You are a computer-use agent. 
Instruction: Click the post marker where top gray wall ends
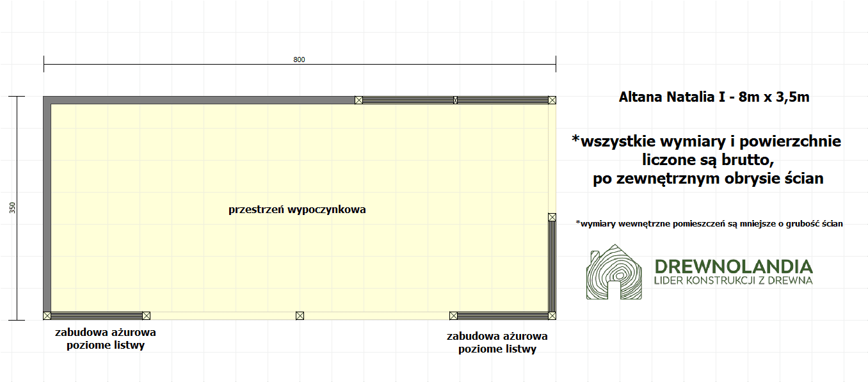(x=358, y=100)
